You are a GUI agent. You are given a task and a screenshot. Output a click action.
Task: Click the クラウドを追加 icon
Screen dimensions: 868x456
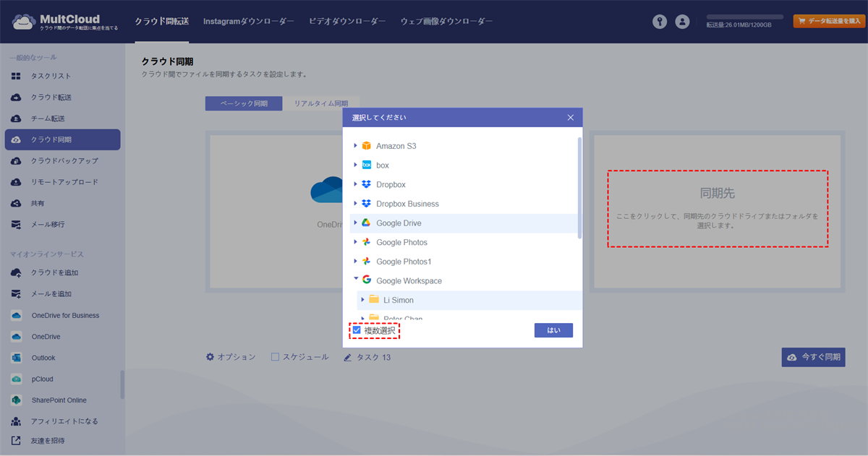[16, 272]
